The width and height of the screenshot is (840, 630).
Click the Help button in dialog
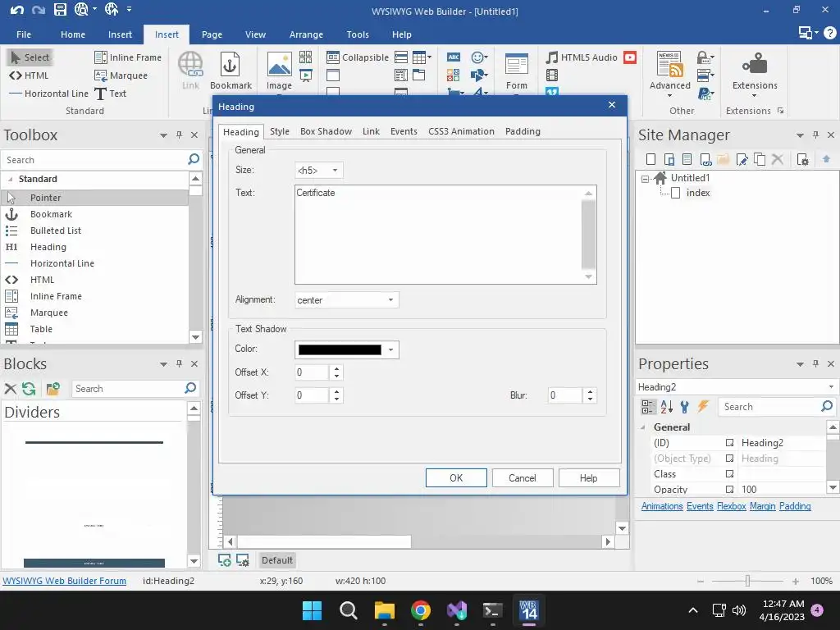click(x=589, y=478)
